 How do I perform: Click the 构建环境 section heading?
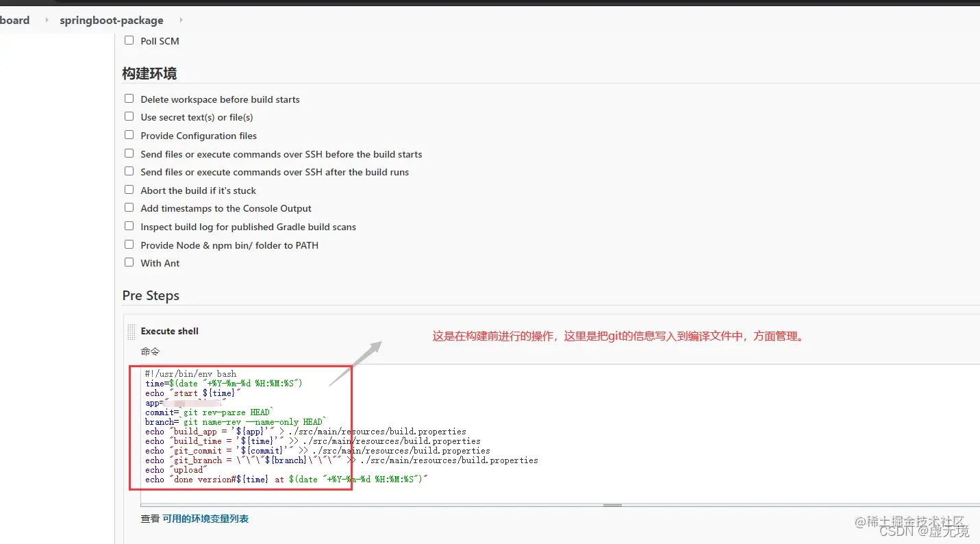pos(149,73)
